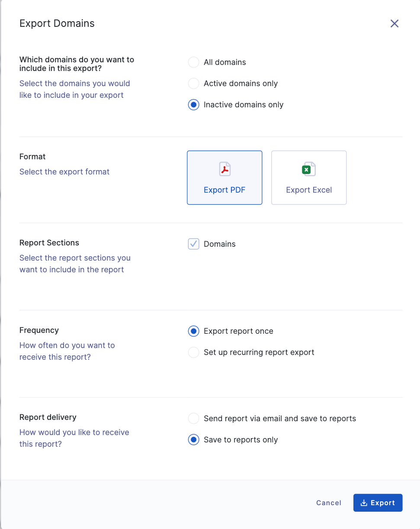This screenshot has height=529, width=420.
Task: Pick the Export Excel format card
Action: [x=309, y=177]
